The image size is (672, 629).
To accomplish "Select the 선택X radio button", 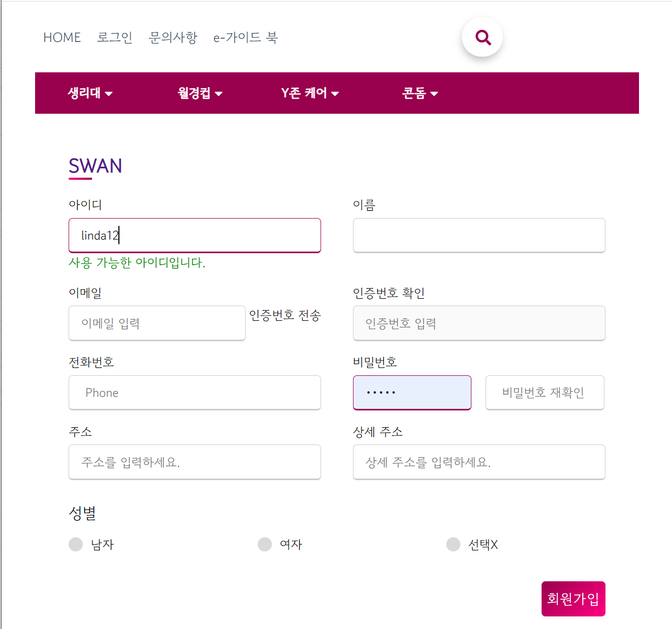I will click(x=454, y=545).
